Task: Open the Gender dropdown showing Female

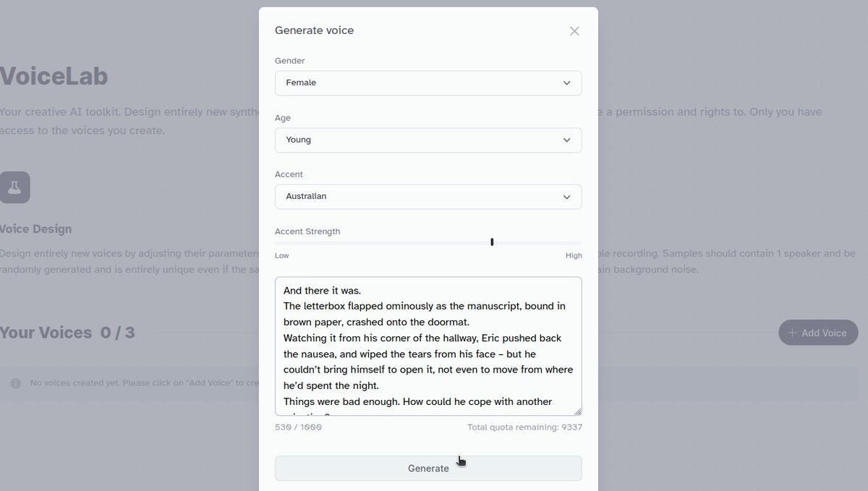Action: click(428, 83)
